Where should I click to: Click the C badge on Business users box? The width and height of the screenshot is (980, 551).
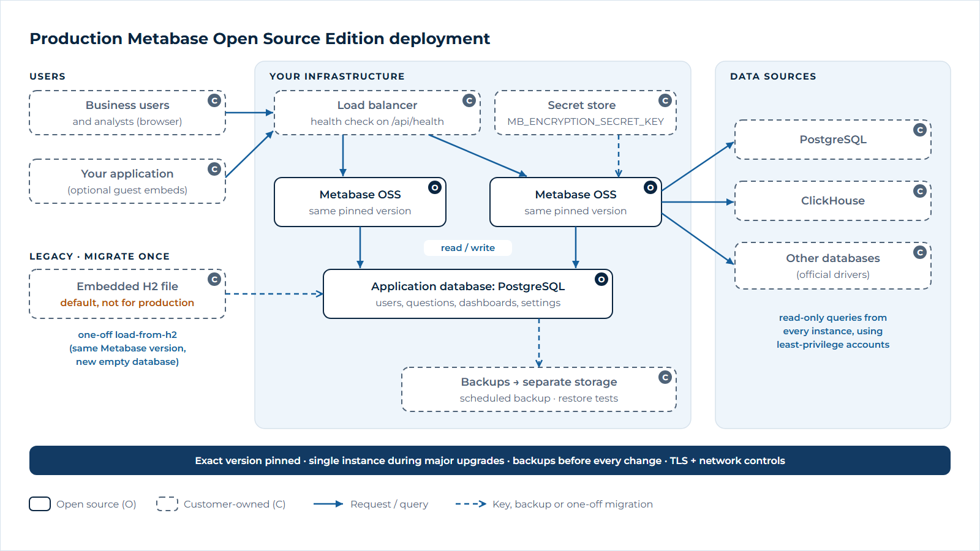(214, 100)
